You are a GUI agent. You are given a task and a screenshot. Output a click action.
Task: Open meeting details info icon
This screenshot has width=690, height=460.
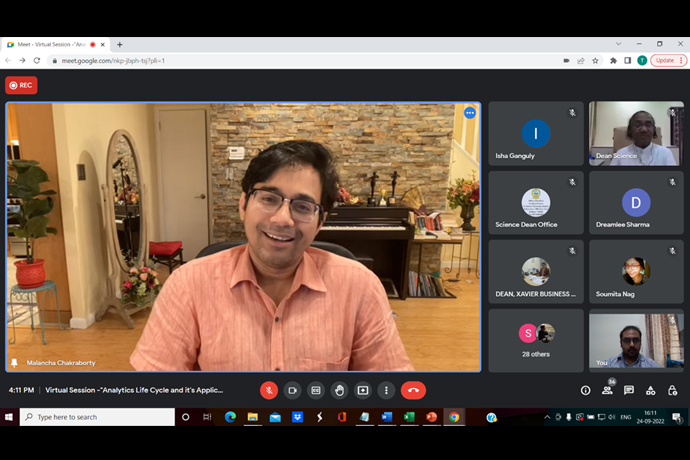[x=586, y=390]
